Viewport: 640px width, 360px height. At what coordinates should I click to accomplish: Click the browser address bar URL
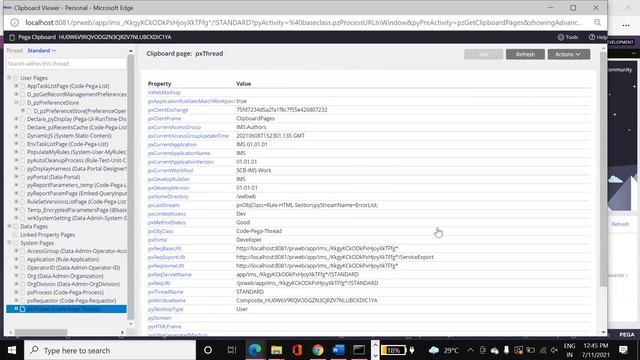point(303,22)
